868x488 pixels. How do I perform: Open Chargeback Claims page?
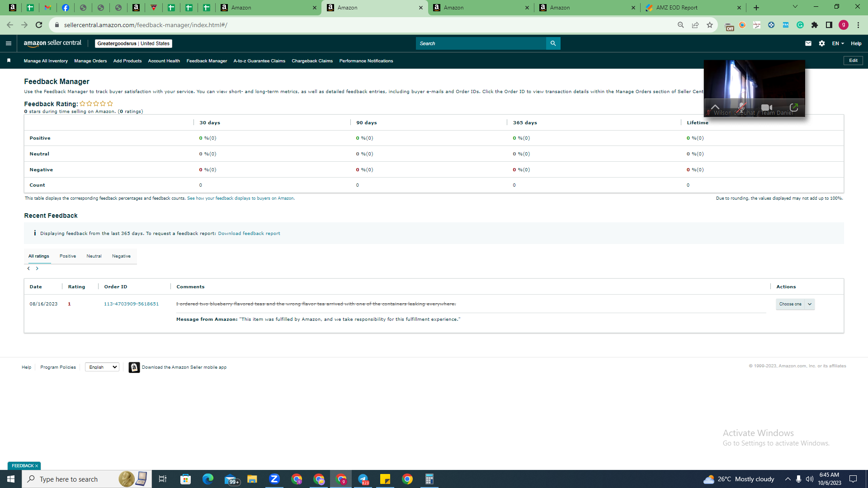click(312, 61)
